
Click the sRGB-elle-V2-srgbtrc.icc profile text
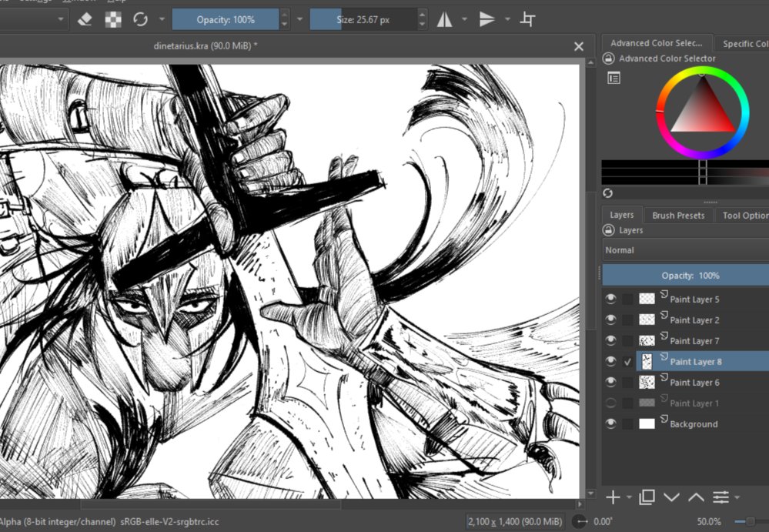(x=169, y=522)
